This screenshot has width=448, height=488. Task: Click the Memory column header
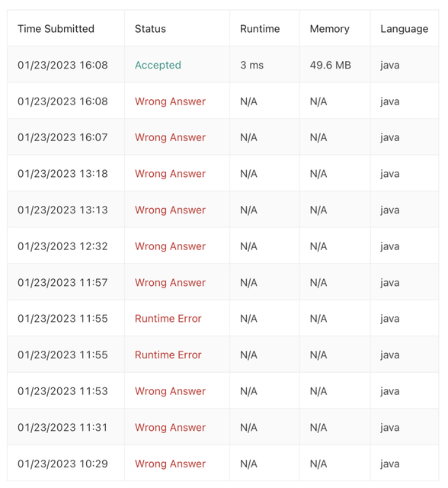coord(330,29)
